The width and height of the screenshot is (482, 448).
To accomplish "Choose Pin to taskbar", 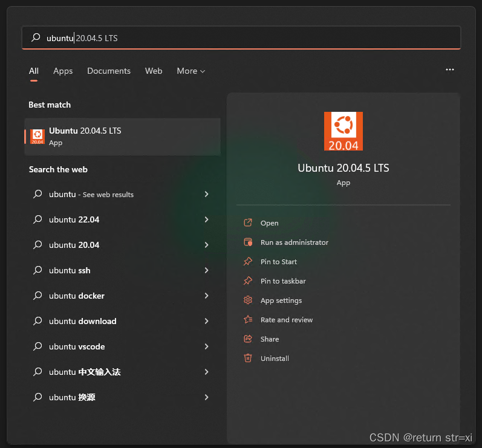I will coord(283,281).
